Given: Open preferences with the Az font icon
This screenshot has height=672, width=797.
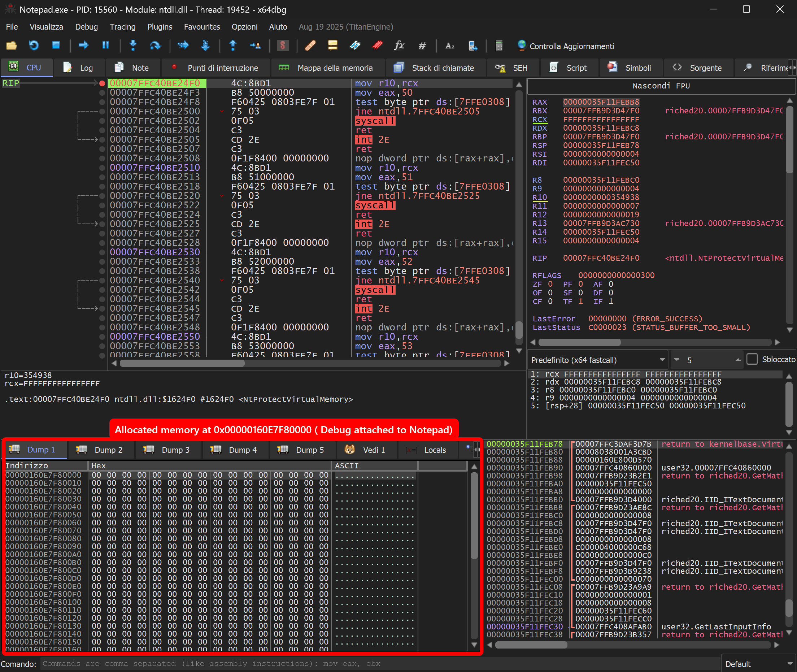Looking at the screenshot, I should [450, 46].
